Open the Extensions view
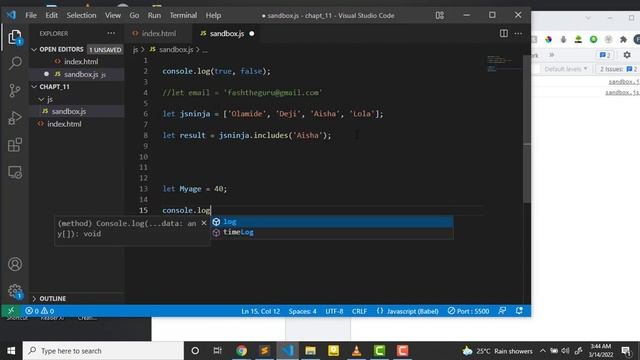640x360 pixels. (x=15, y=145)
